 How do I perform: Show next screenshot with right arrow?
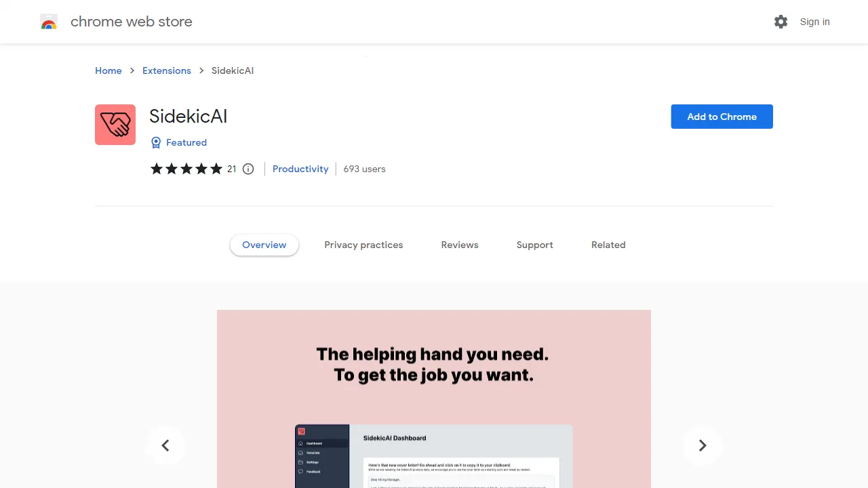click(703, 445)
